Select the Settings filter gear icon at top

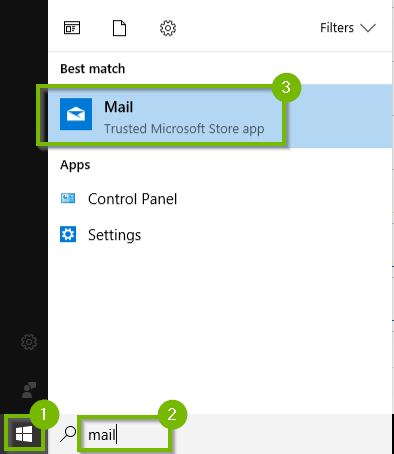[168, 28]
